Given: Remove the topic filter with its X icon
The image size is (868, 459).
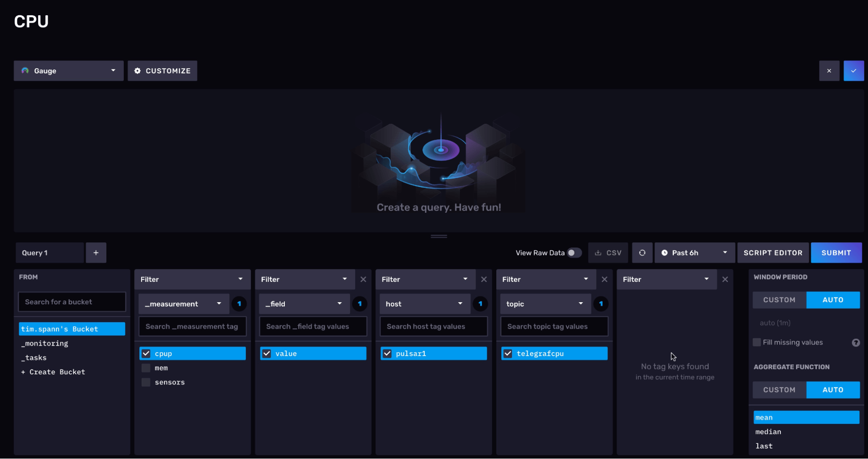Looking at the screenshot, I should [604, 279].
